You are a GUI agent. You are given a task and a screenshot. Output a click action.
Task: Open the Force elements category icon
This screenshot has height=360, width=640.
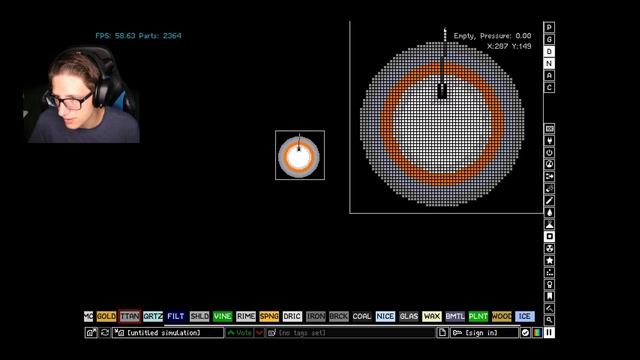pyautogui.click(x=549, y=177)
